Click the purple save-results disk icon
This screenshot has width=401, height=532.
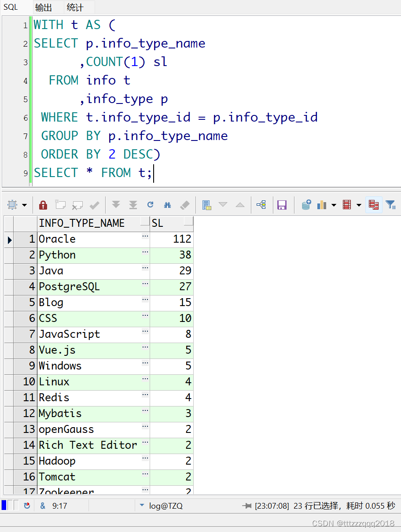[282, 205]
